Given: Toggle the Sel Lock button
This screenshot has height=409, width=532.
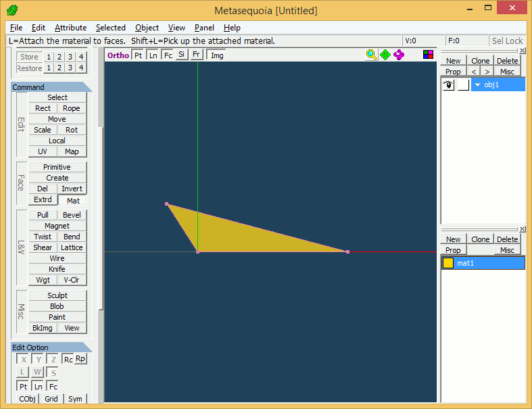Looking at the screenshot, I should click(x=507, y=41).
